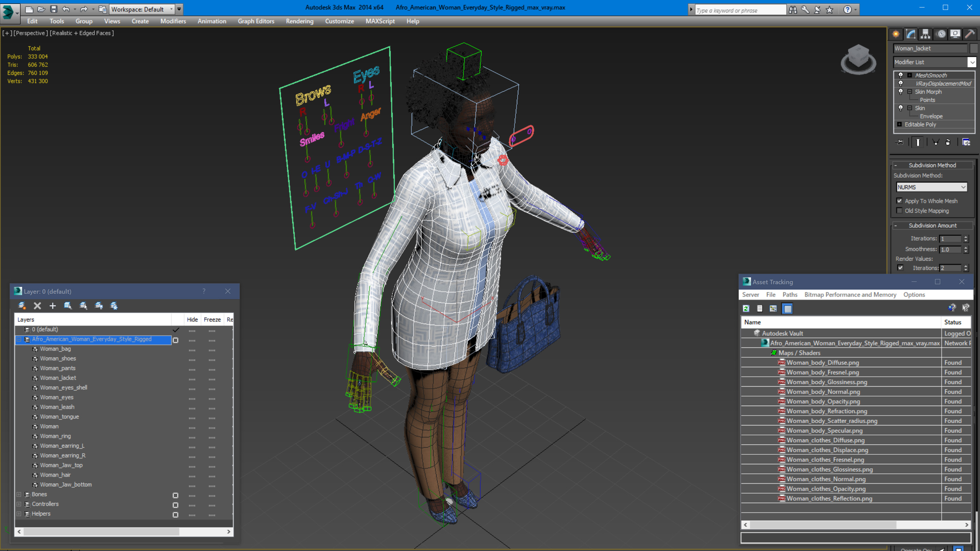Click Add Selected Objects plus icon
Image resolution: width=980 pixels, height=551 pixels.
[52, 306]
